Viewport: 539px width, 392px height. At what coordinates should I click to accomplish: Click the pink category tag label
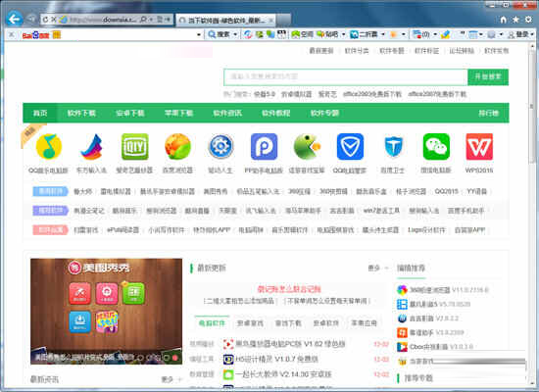[x=50, y=229]
